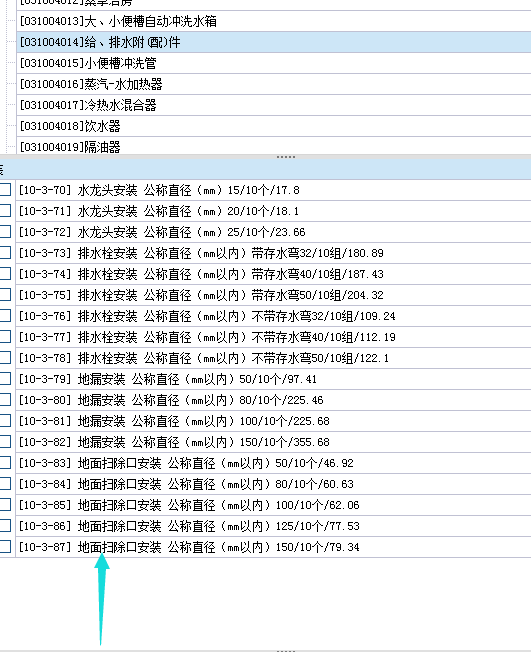Tick the checkbox for item 10-3-75
This screenshot has height=652, width=531.
[x=5, y=295]
